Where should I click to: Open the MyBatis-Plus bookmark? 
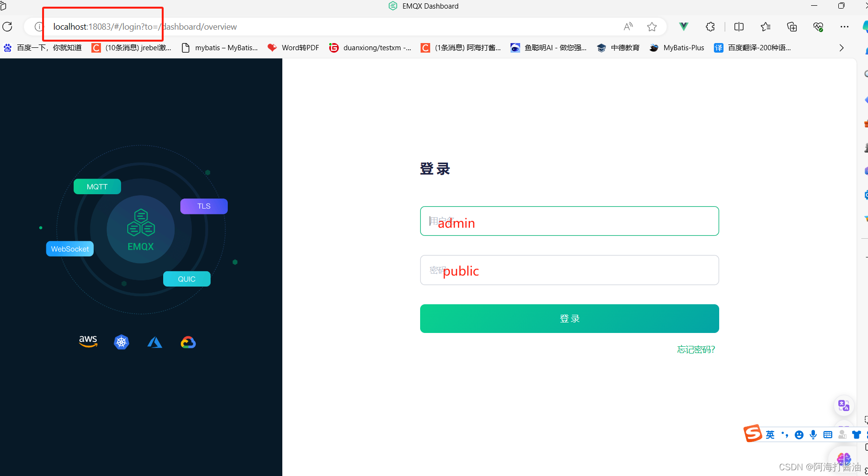click(x=677, y=48)
